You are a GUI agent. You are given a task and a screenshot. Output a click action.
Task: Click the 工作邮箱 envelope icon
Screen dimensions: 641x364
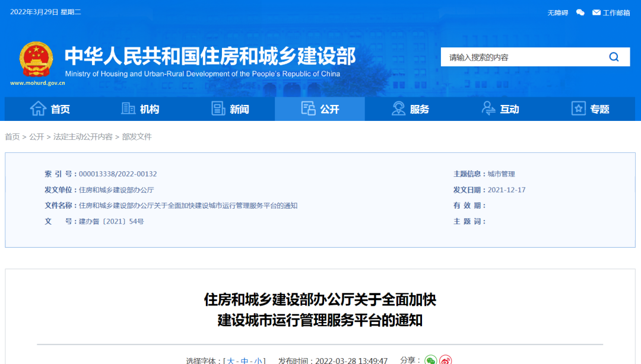point(596,12)
